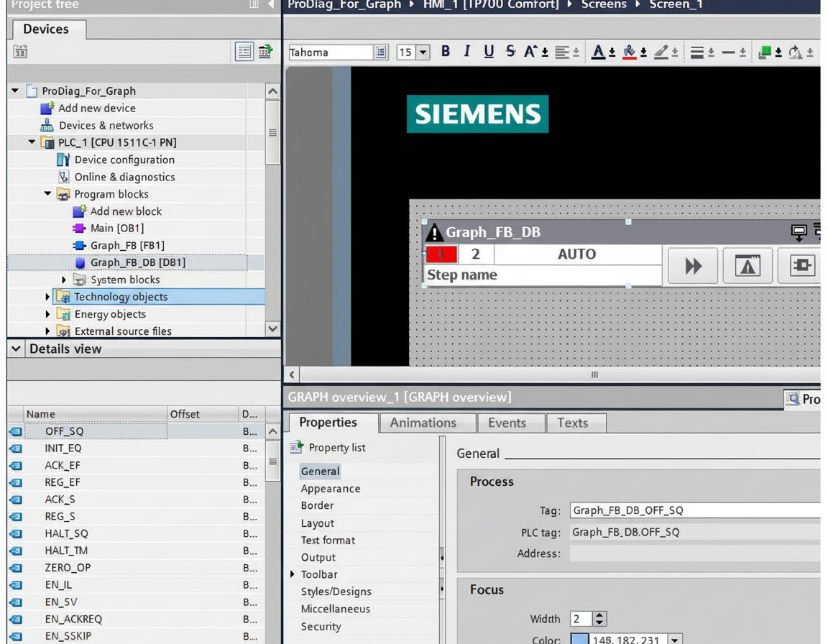Increase the focus width stepper value
This screenshot has height=644, width=828.
click(x=600, y=615)
